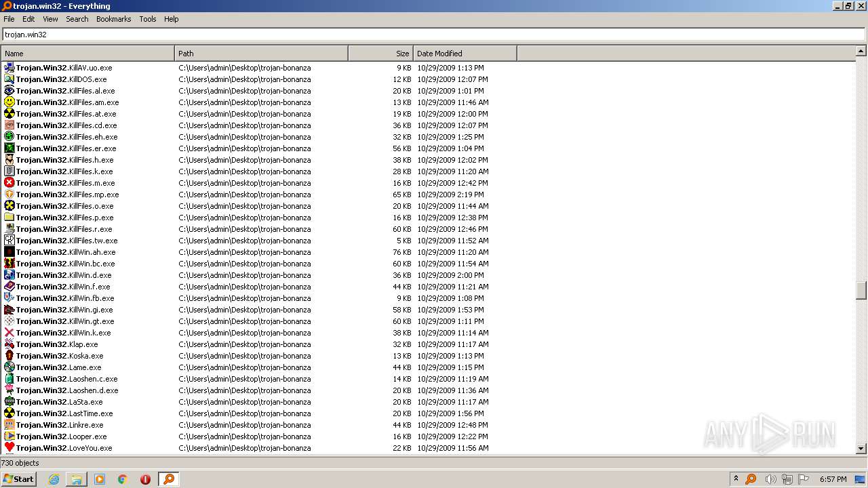
Task: Select Trojan.Win32.KillWin.ah.exe file name
Action: (66, 252)
